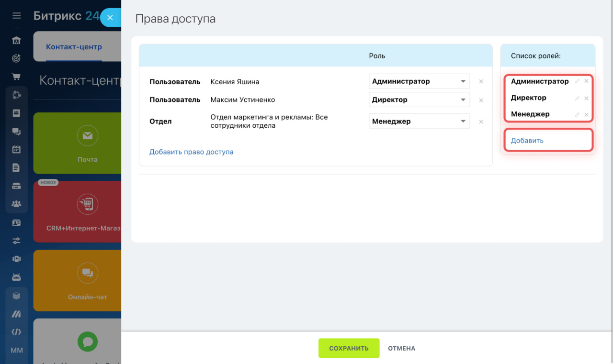Click the Роль column header
613x364 pixels.
377,56
